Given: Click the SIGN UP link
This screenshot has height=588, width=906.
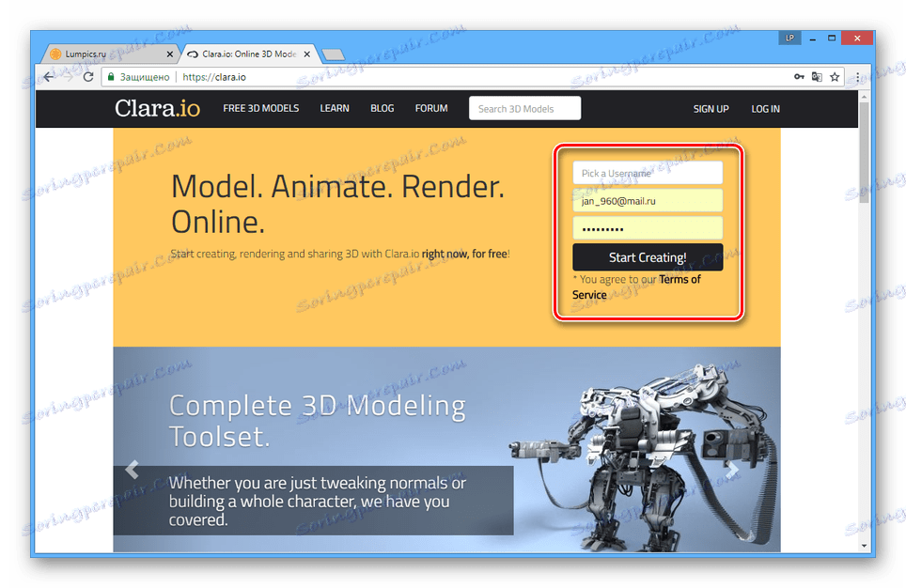Looking at the screenshot, I should tap(711, 109).
